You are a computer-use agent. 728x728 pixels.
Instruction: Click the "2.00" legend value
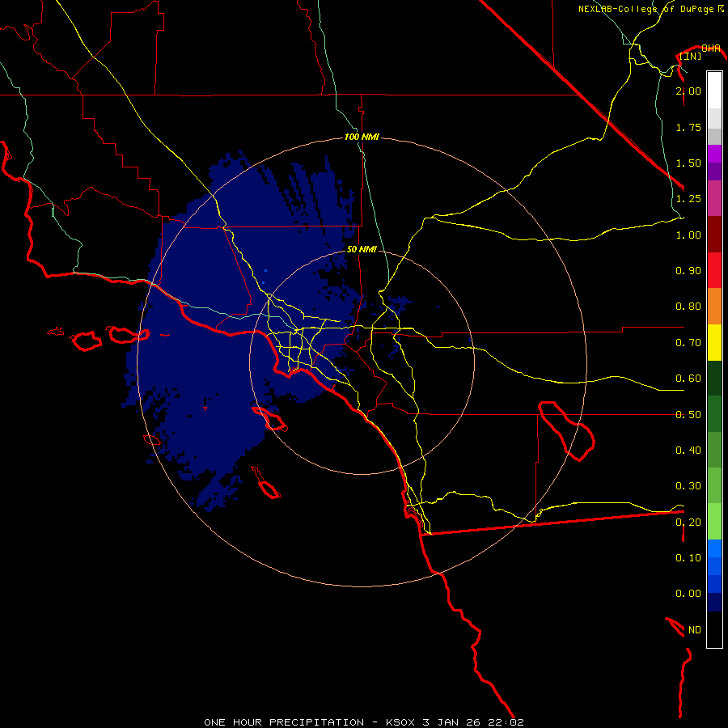pos(688,91)
